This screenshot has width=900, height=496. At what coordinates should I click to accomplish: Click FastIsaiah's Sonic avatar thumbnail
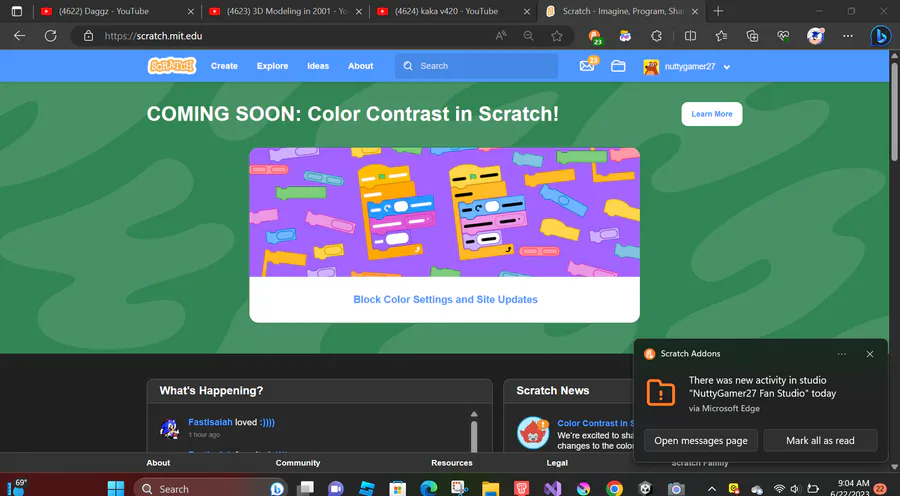point(170,428)
